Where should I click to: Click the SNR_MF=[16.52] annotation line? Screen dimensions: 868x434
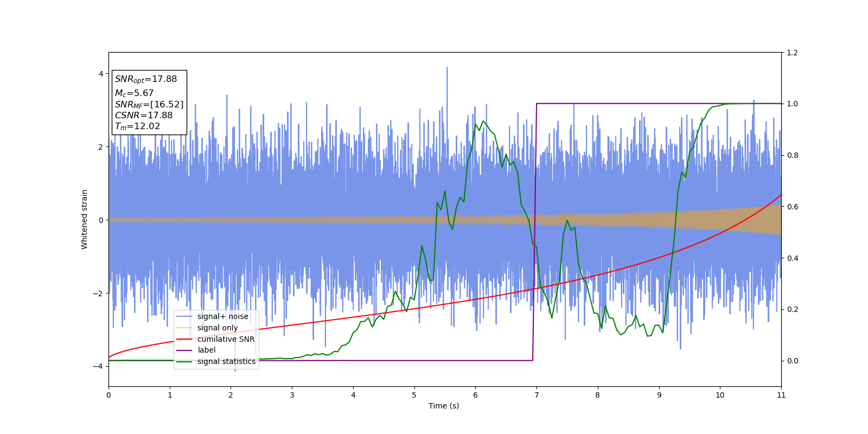click(x=149, y=105)
